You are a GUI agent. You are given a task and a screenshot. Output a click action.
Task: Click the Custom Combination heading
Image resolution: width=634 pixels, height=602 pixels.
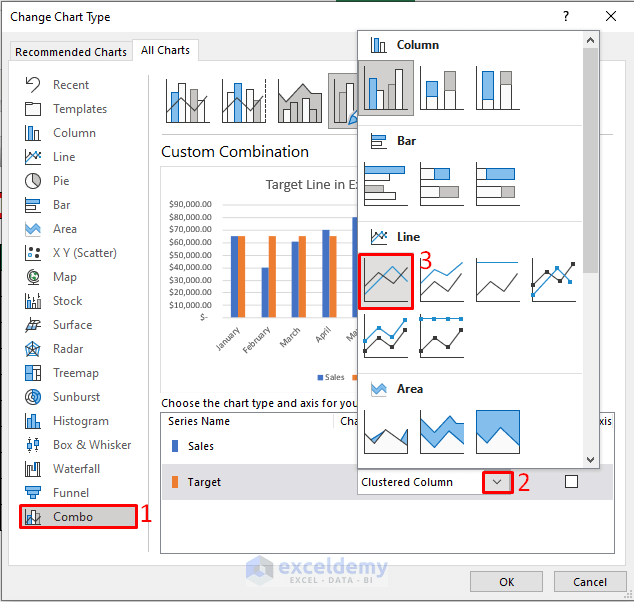click(235, 152)
